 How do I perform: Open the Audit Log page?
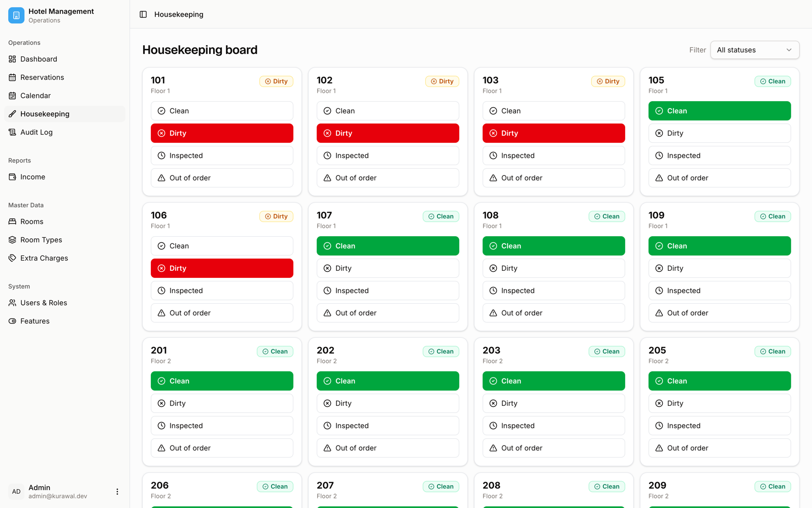pyautogui.click(x=64, y=132)
